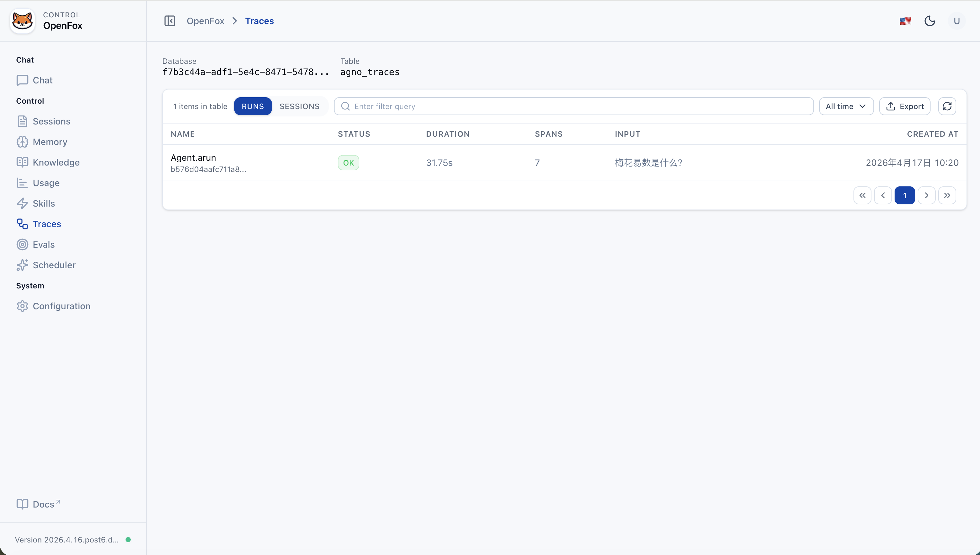
Task: Open the All time date range dropdown
Action: point(846,106)
